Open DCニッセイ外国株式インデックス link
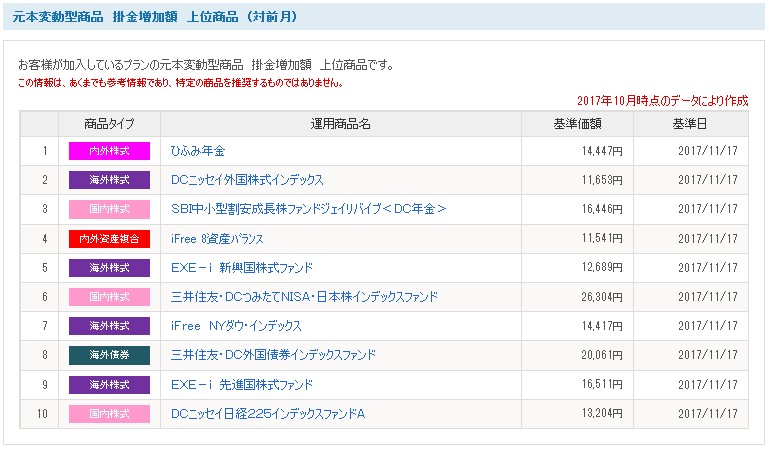769x449 pixels. pyautogui.click(x=247, y=180)
